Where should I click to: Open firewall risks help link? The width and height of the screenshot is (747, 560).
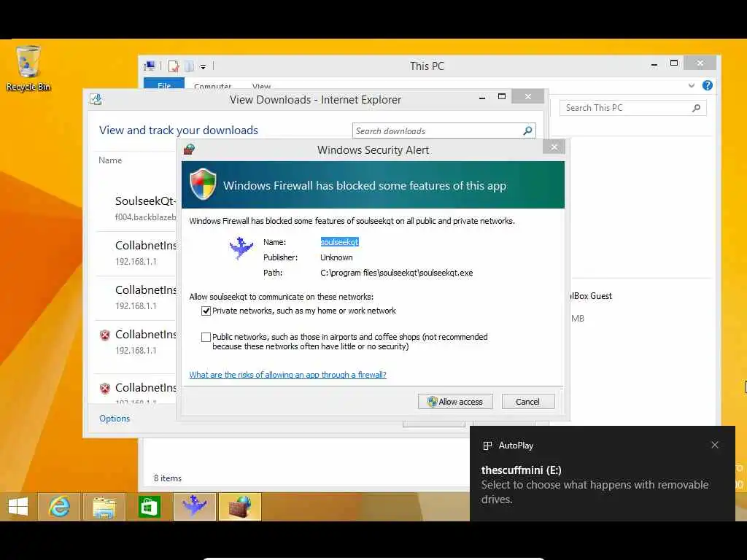coord(287,375)
